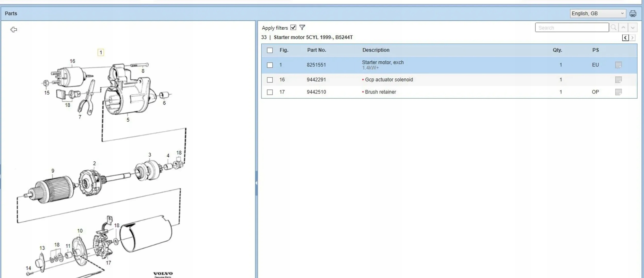Open note icon for Brush retainer row
The image size is (644, 278).
tap(618, 92)
